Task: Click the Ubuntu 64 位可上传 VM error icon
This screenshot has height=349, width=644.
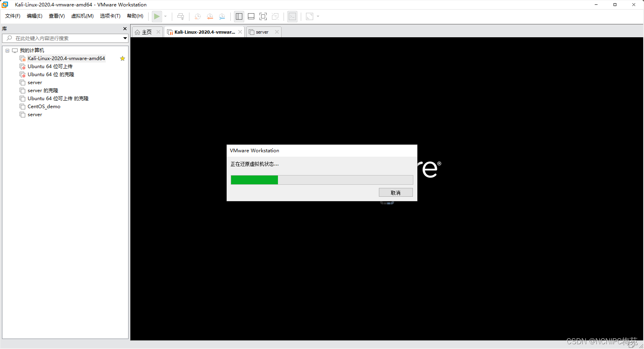Action: (x=22, y=67)
